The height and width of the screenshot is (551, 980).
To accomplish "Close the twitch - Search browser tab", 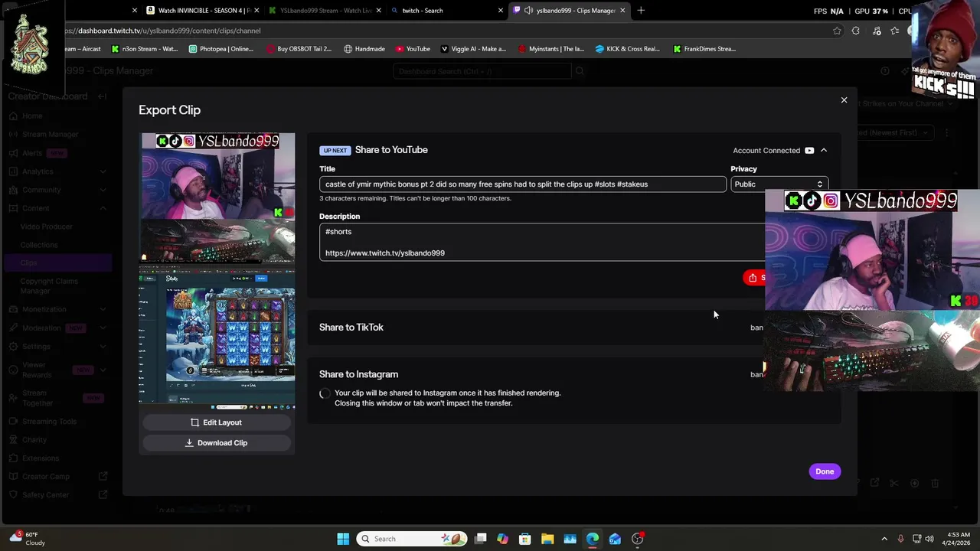I will tap(501, 11).
